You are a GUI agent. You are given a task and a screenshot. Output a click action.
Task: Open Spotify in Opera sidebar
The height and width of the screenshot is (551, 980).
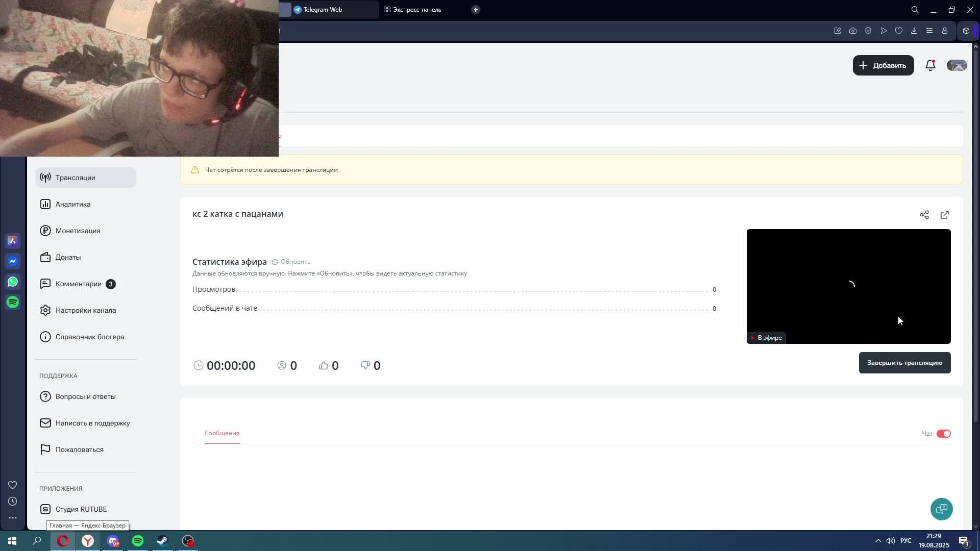[x=13, y=302]
